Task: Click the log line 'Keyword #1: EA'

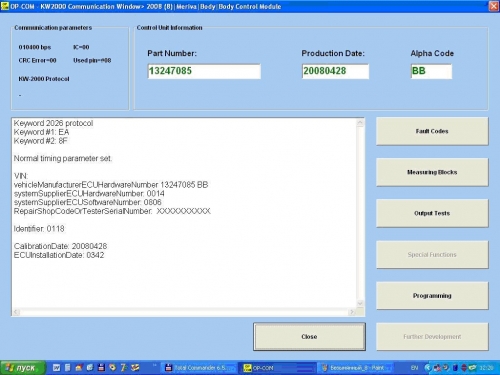Action: tap(41, 132)
